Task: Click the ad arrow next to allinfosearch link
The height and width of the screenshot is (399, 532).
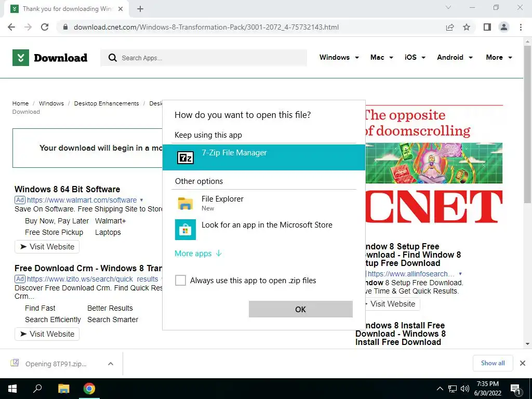Action: 460,274
